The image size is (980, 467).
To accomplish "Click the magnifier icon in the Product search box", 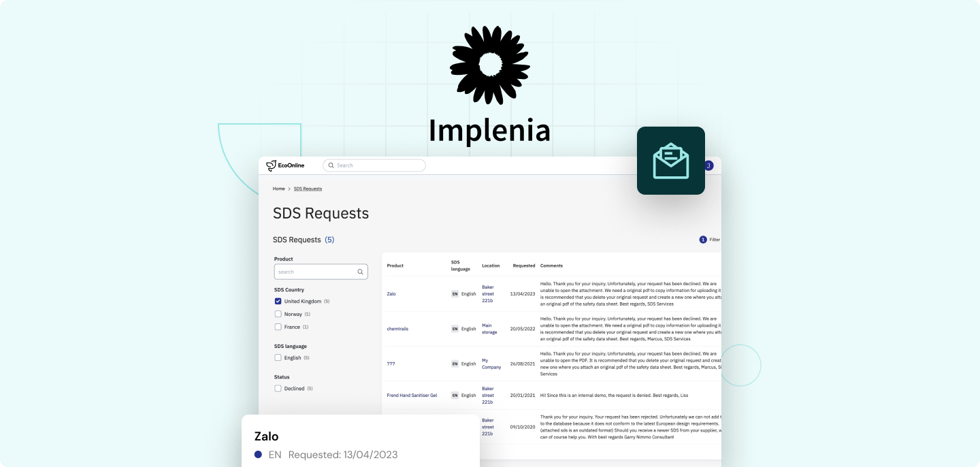I will pyautogui.click(x=361, y=272).
